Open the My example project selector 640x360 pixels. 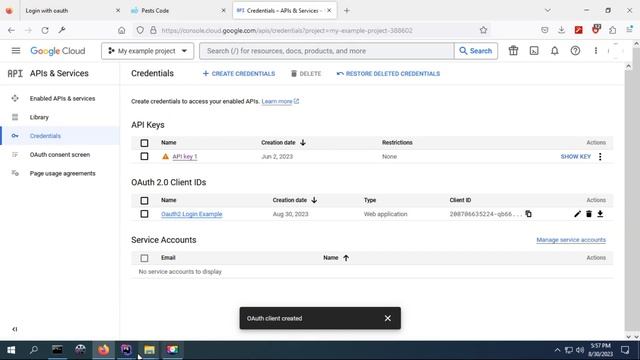click(147, 51)
